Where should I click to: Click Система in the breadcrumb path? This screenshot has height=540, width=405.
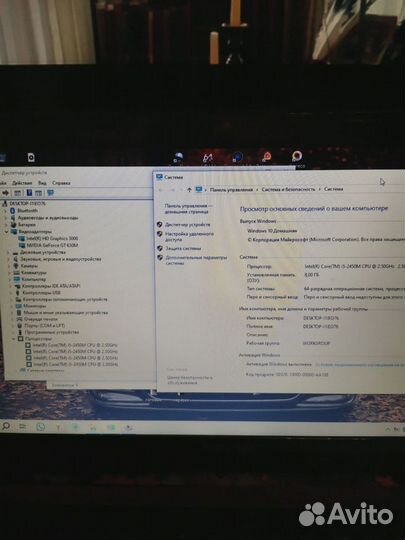pos(333,189)
